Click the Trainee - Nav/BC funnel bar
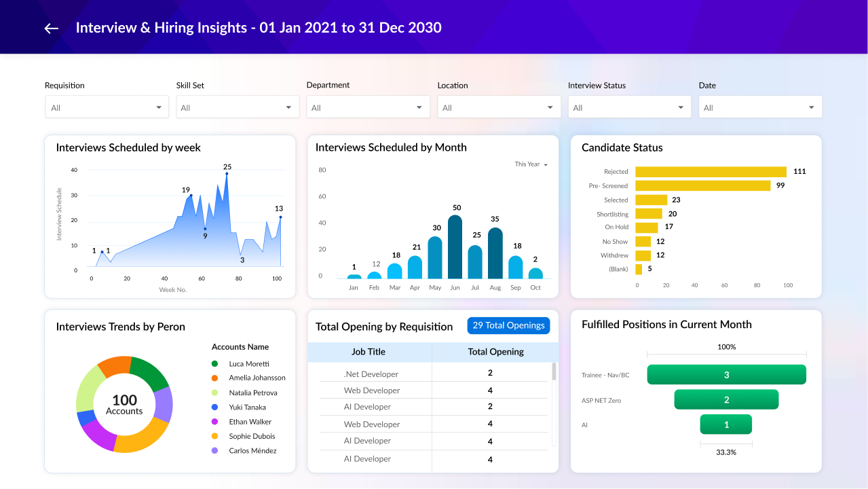The height and width of the screenshot is (489, 868). click(726, 375)
